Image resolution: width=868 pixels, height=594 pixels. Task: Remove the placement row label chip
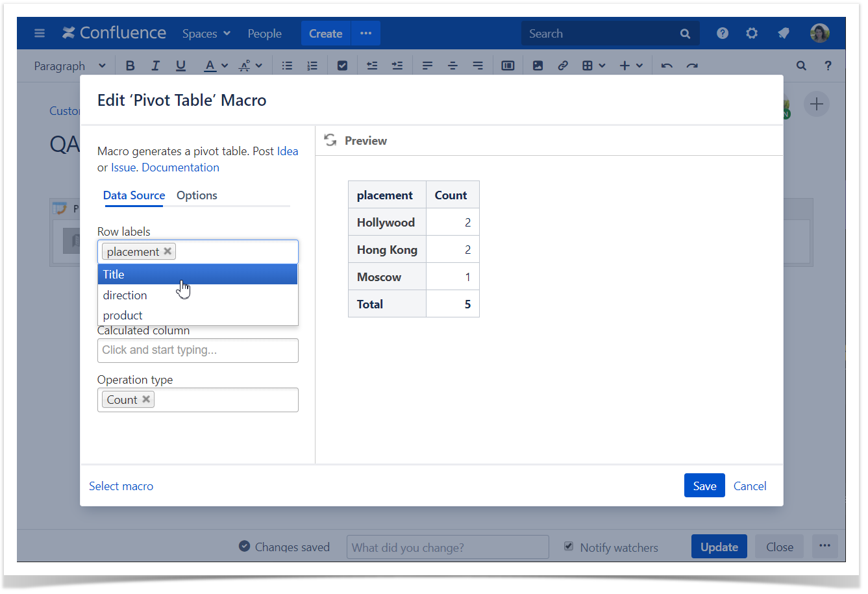167,251
